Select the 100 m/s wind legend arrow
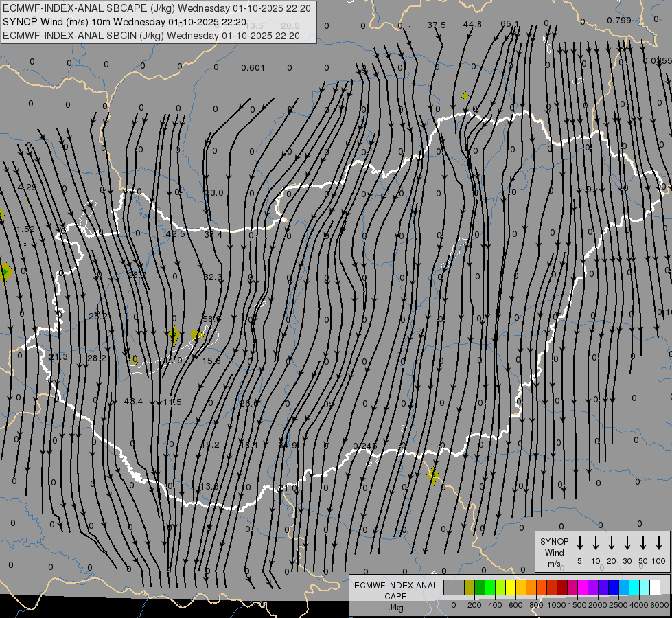This screenshot has height=618, width=672. coord(659,543)
